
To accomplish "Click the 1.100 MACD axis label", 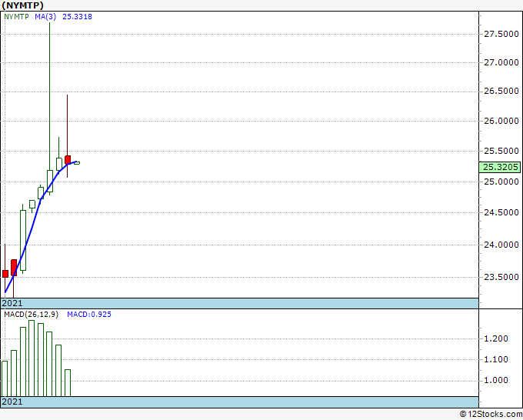I will tap(495, 359).
